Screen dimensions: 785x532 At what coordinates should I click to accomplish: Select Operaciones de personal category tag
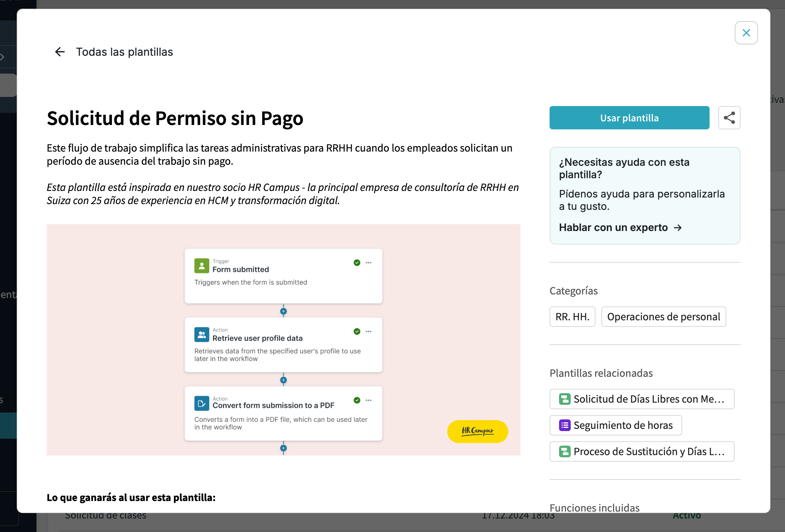tap(663, 317)
